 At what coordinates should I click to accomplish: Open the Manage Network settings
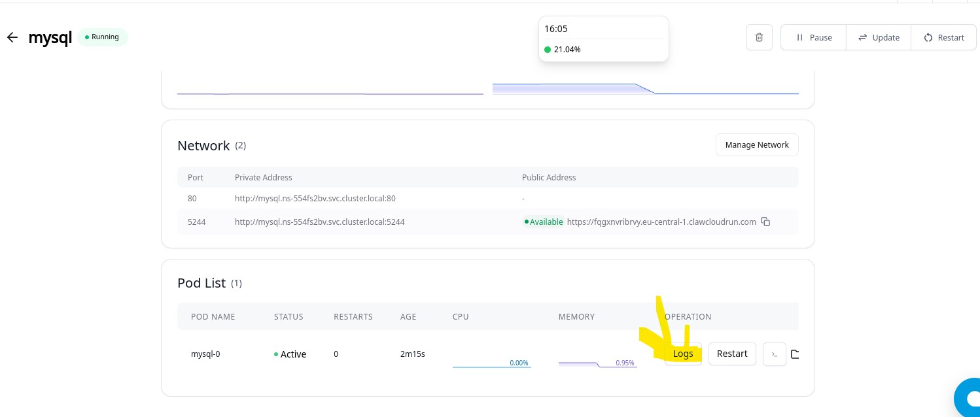(756, 145)
